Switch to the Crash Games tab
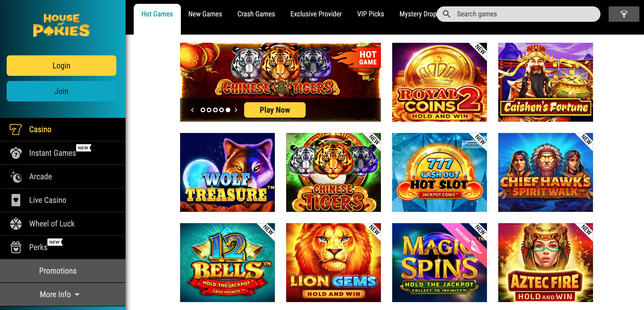Screen dimensions: 644x310 [x=256, y=14]
